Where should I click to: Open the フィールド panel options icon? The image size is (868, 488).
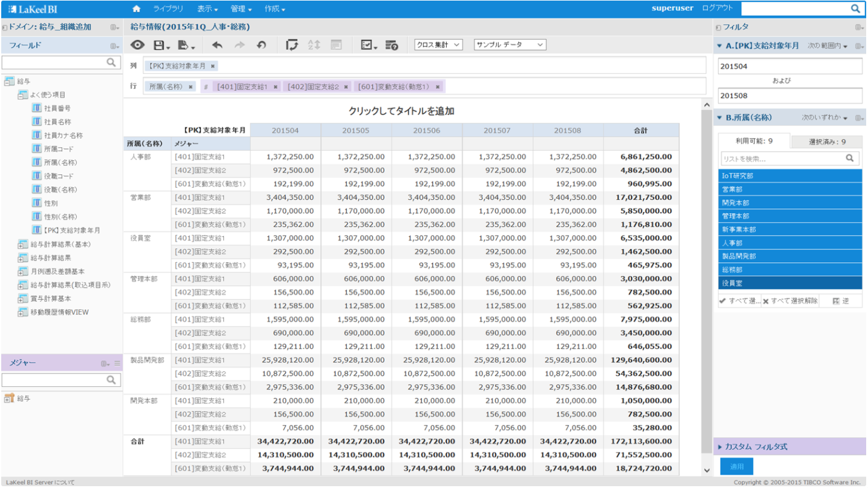[114, 46]
